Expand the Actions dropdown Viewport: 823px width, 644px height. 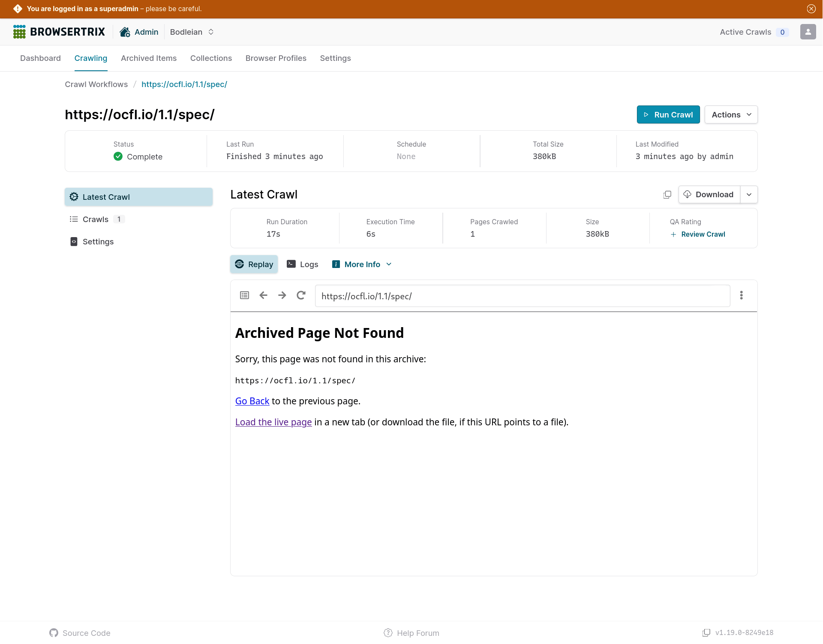pos(731,115)
